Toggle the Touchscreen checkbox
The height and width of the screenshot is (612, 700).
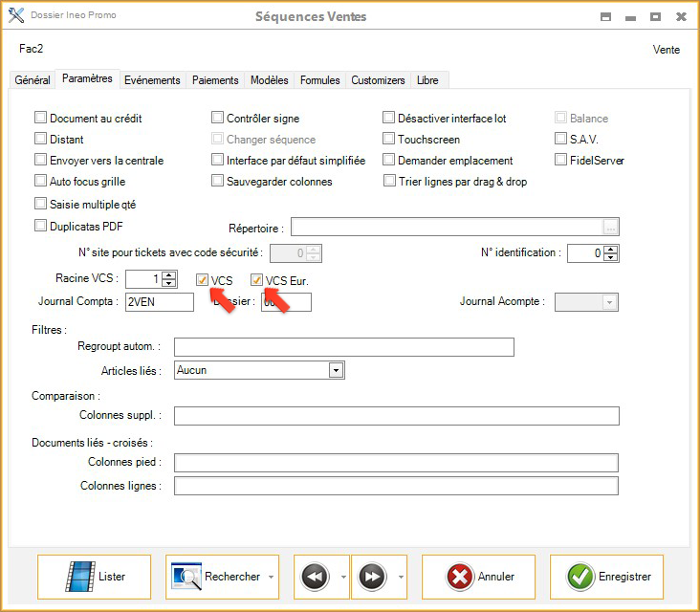coord(389,139)
